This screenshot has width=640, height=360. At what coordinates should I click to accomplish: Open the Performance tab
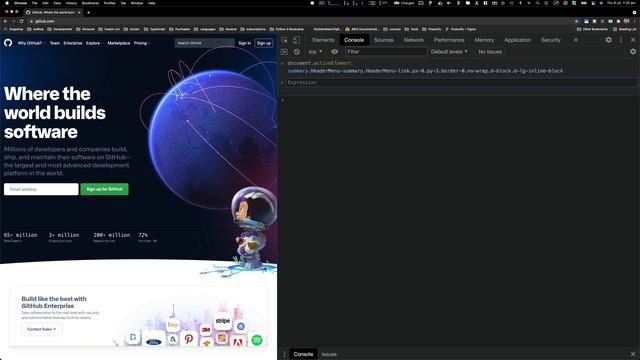[x=449, y=40]
